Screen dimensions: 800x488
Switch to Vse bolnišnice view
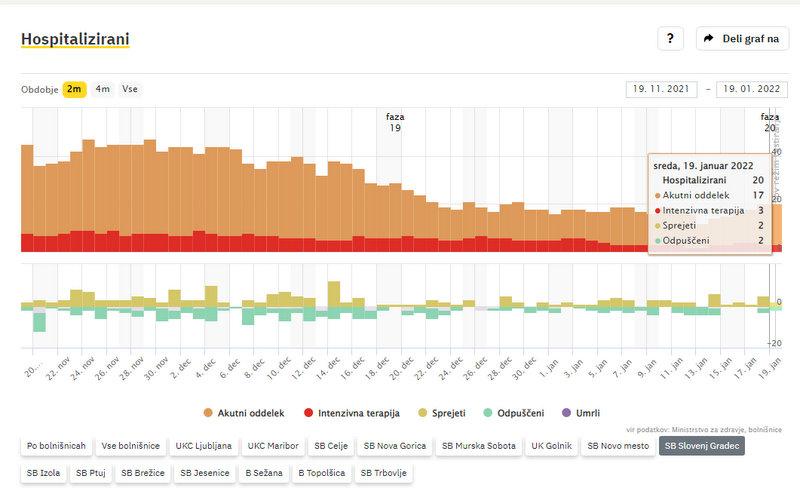point(133,445)
